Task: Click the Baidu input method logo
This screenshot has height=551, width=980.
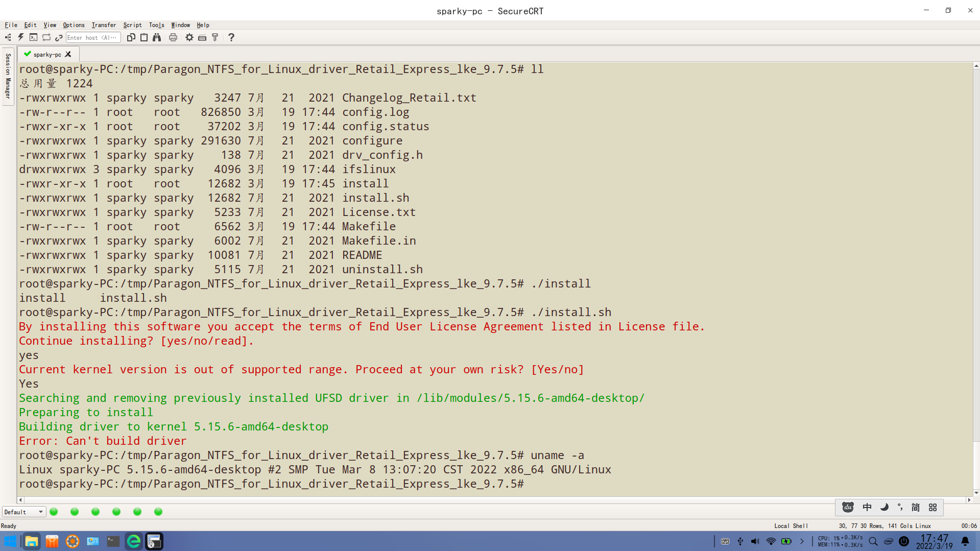Action: (848, 507)
